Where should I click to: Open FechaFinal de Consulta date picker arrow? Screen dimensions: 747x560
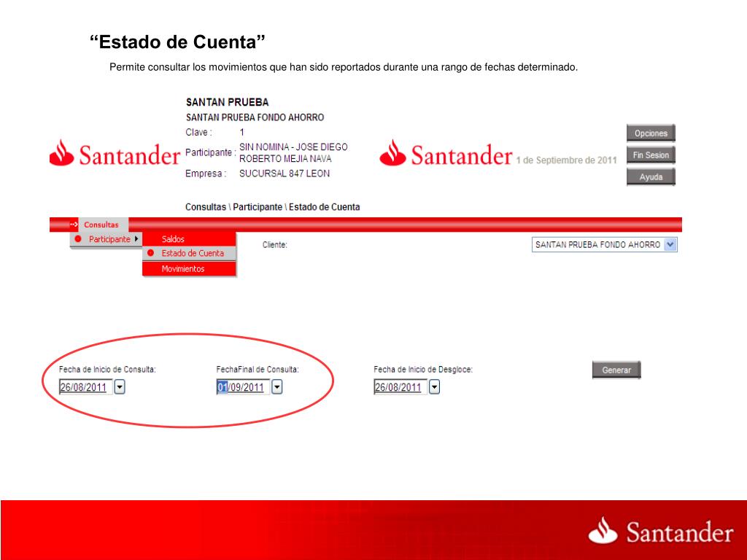coord(276,386)
